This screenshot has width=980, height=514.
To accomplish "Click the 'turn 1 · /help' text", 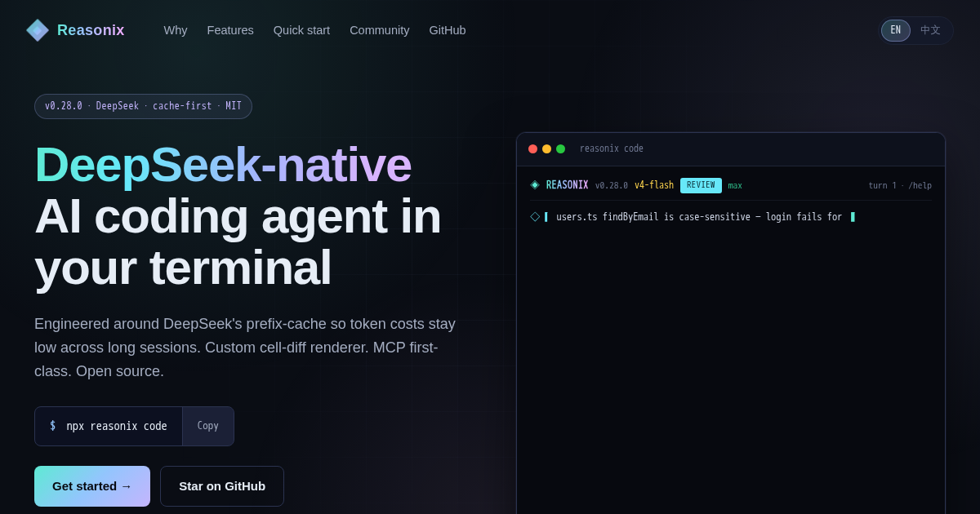I will point(900,185).
